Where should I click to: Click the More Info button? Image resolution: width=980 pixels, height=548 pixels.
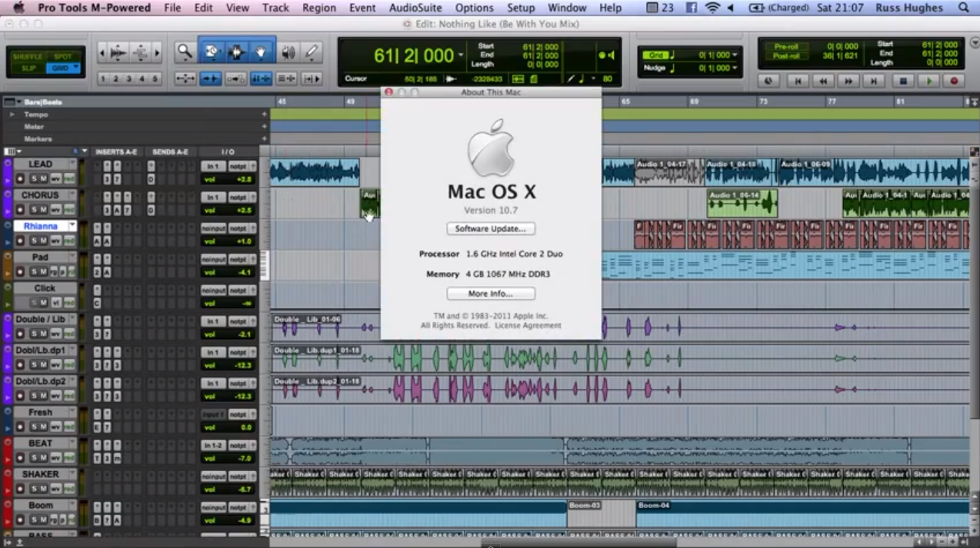coord(490,293)
